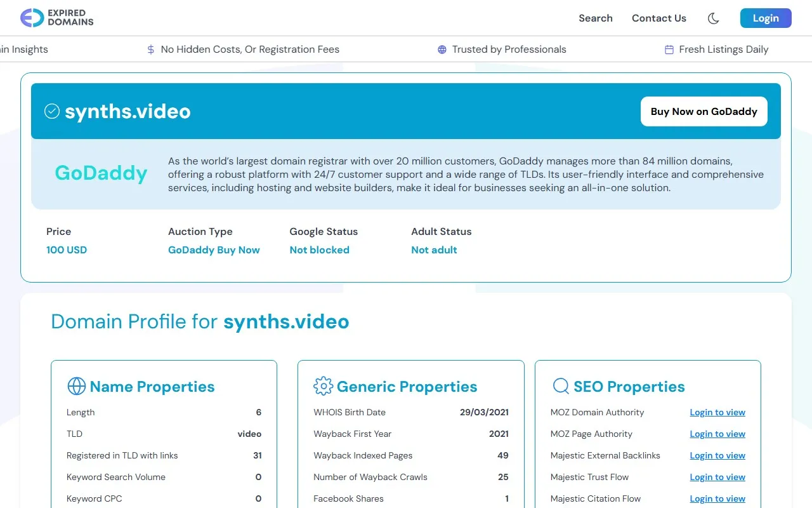Screen dimensions: 812x508
Task: Toggle dark mode moon icon
Action: (713, 18)
